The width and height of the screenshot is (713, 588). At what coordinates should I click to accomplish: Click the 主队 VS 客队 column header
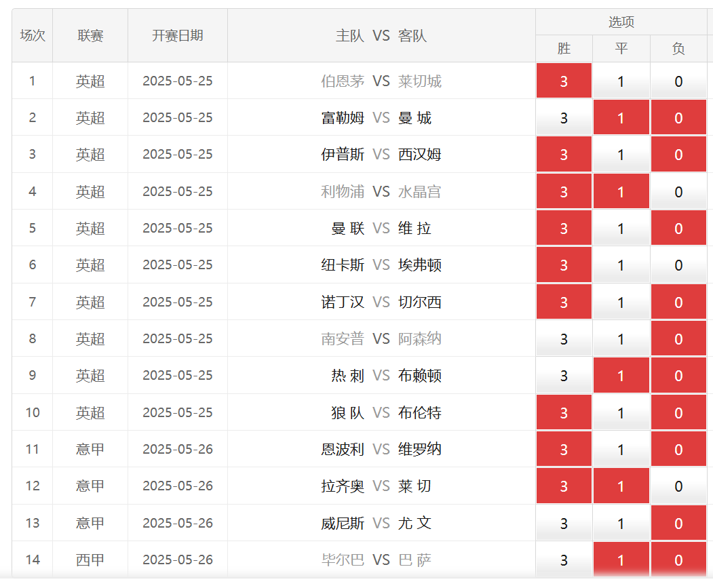[x=381, y=35]
